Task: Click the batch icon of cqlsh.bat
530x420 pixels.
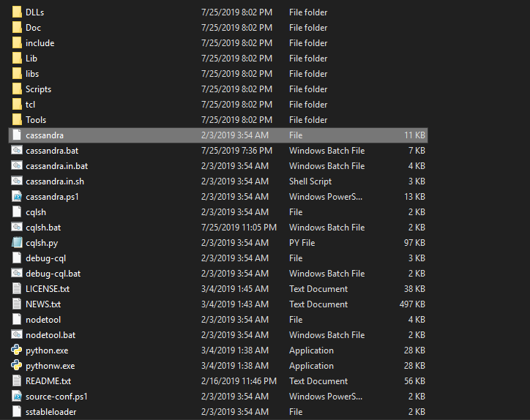Action: [17, 227]
